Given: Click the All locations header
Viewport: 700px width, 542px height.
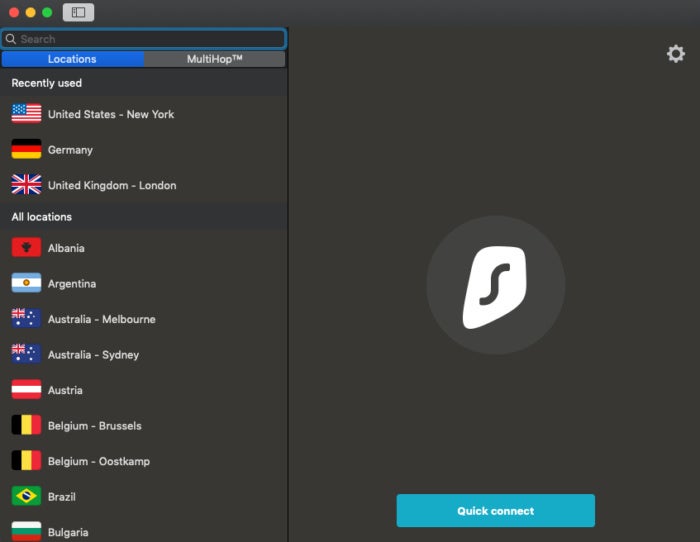Looking at the screenshot, I should click(x=42, y=217).
